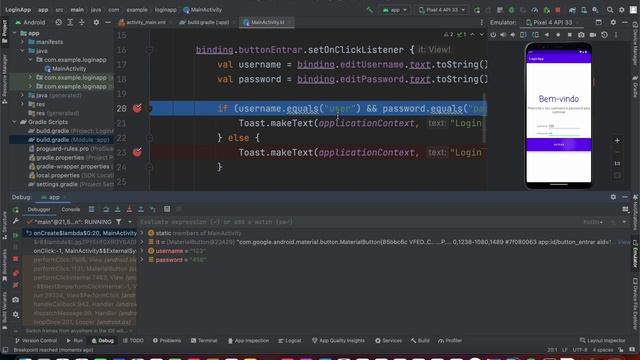Open Version Control tool window
Image resolution: width=640 pixels, height=360 pixels.
[x=36, y=340]
